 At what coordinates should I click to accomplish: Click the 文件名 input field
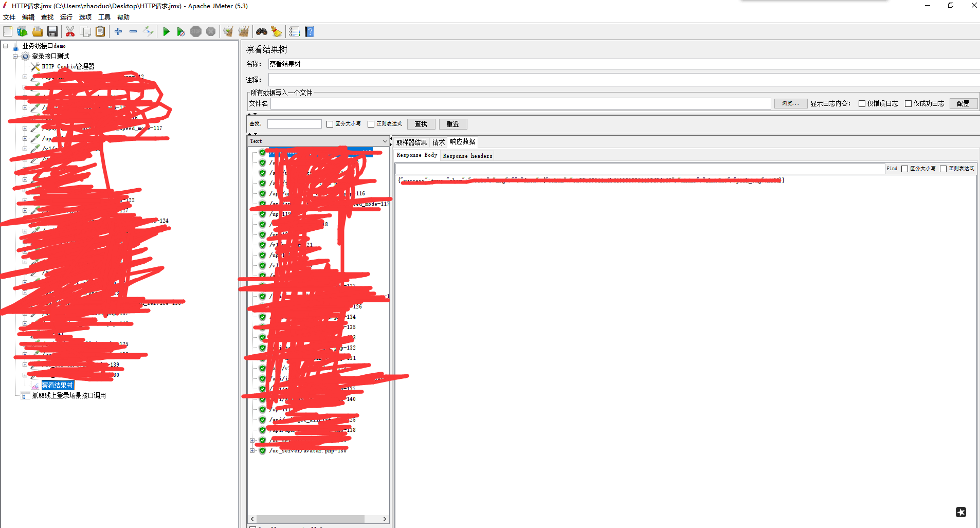tap(520, 104)
